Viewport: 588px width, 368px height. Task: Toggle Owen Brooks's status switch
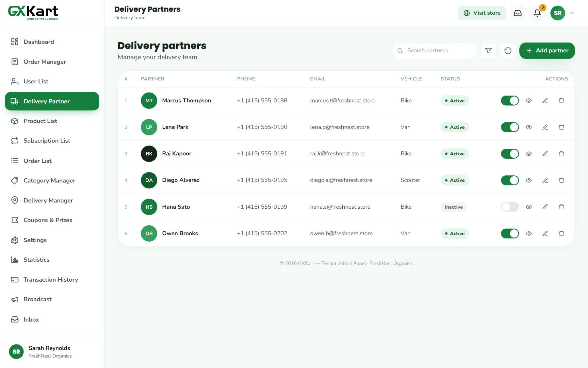[x=510, y=234]
